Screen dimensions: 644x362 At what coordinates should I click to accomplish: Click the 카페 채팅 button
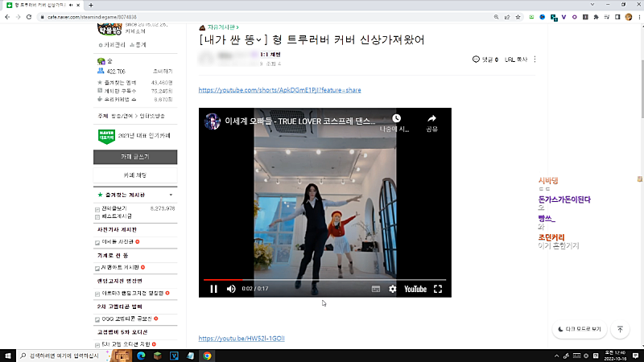pyautogui.click(x=134, y=175)
